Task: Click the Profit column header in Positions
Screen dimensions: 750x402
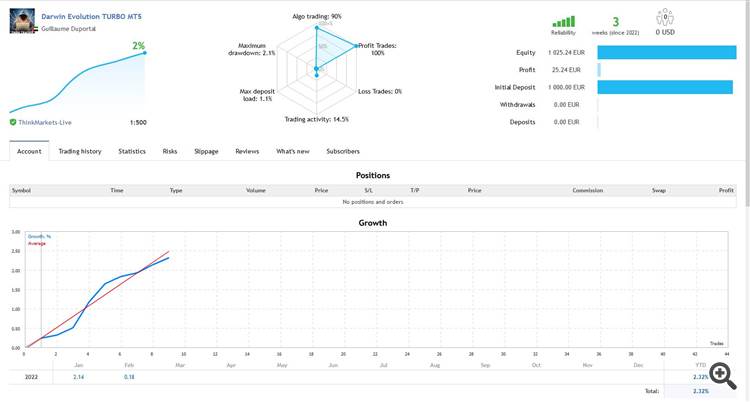Action: pos(726,190)
